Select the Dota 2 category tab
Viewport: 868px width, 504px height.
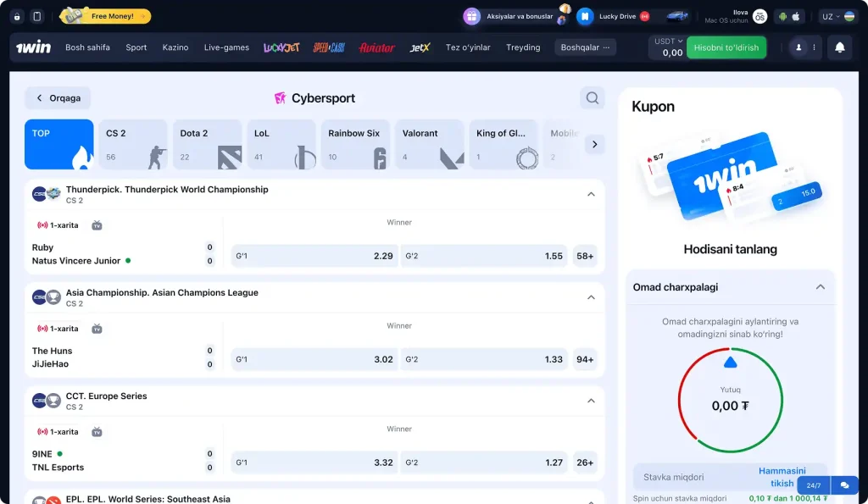[207, 144]
